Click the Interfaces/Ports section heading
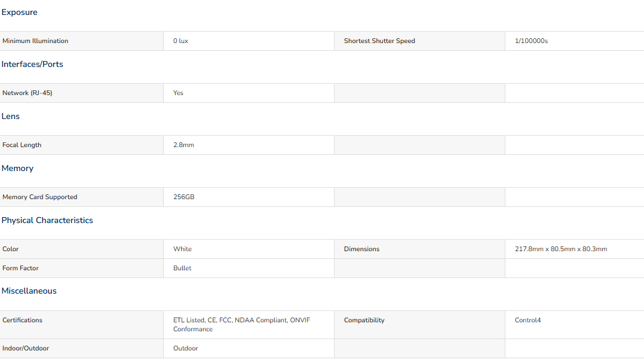The width and height of the screenshot is (644, 363). (32, 65)
